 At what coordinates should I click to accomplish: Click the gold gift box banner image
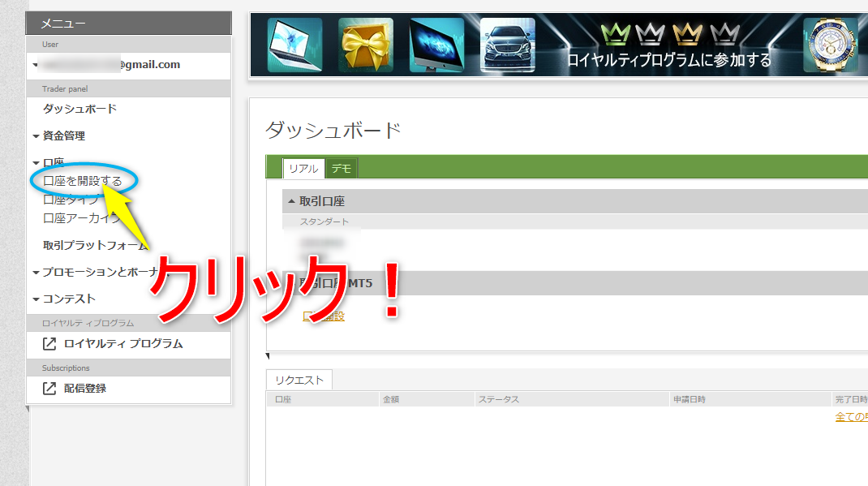click(x=365, y=45)
